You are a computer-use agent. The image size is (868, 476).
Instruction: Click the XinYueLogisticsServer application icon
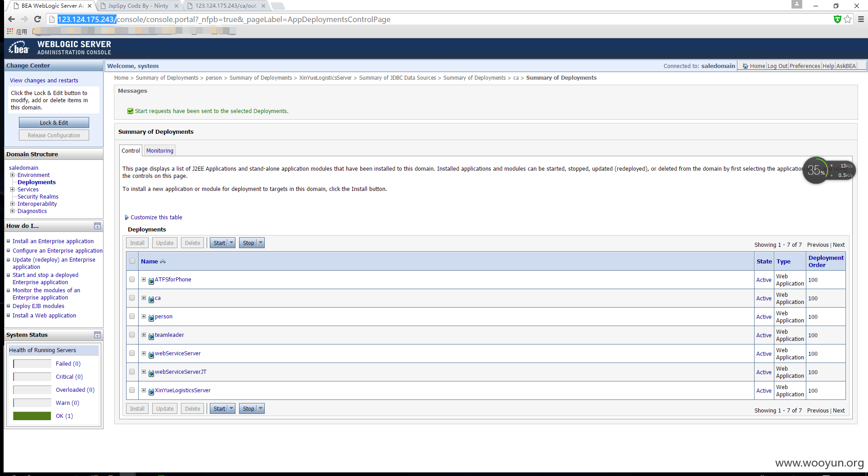151,391
